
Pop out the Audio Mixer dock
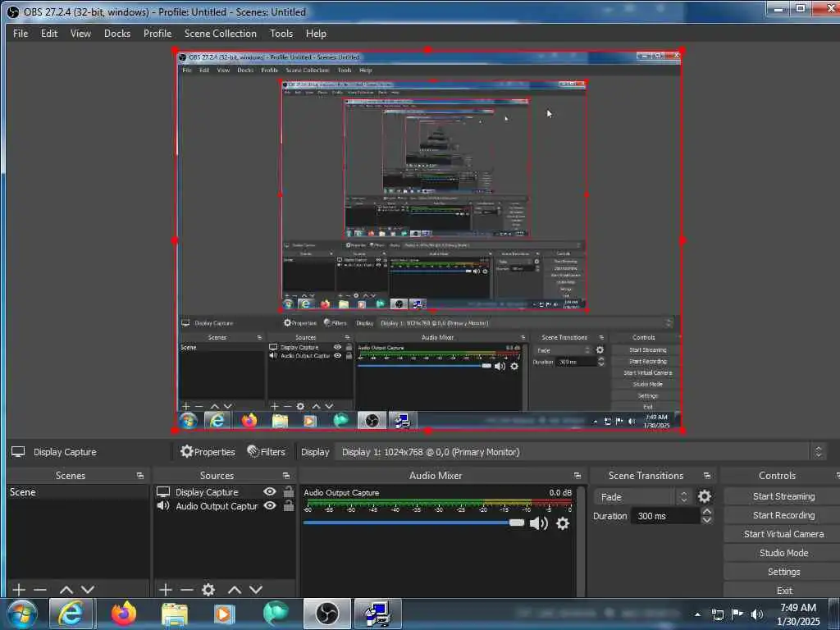[577, 476]
